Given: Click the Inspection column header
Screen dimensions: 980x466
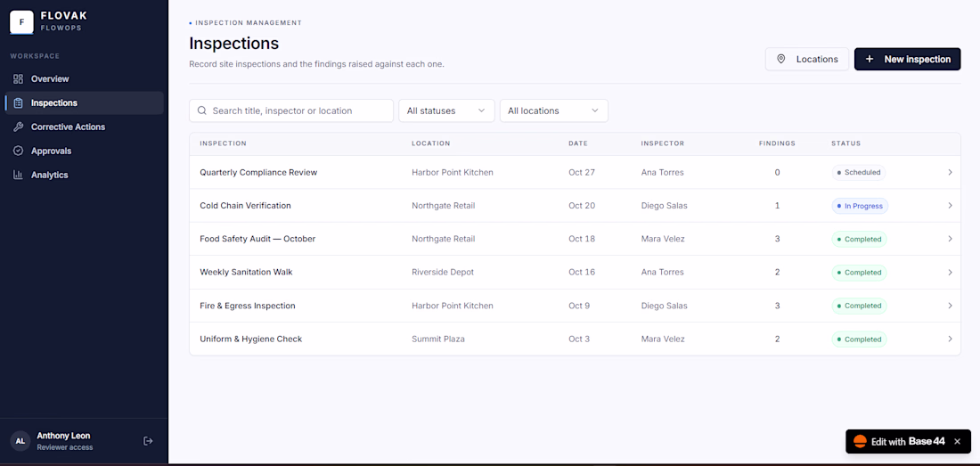Looking at the screenshot, I should tap(223, 143).
